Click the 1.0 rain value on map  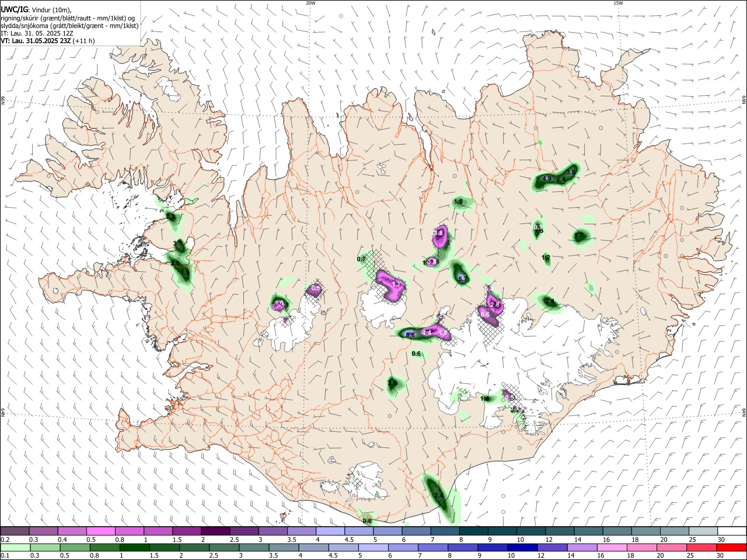pyautogui.click(x=458, y=202)
